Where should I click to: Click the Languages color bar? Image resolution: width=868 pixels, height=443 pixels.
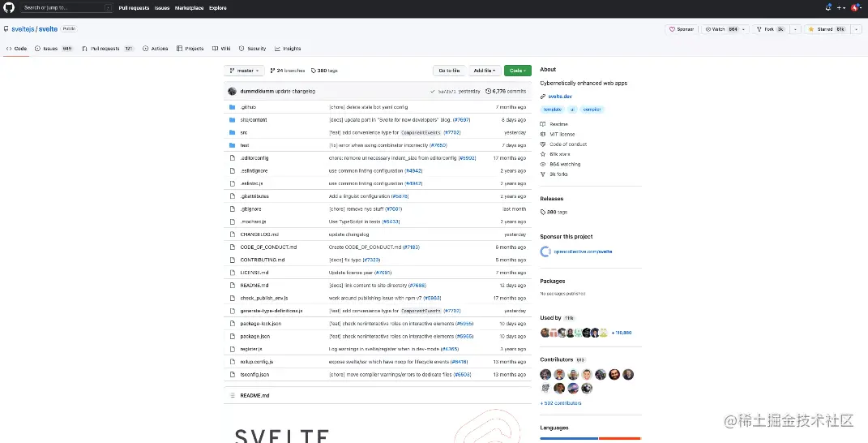(x=591, y=439)
